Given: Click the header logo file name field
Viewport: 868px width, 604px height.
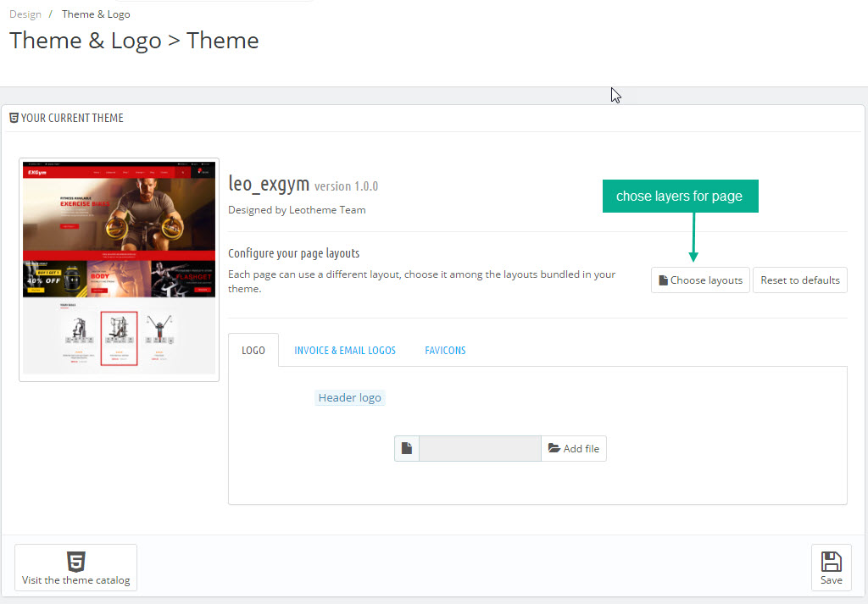Looking at the screenshot, I should [x=480, y=449].
